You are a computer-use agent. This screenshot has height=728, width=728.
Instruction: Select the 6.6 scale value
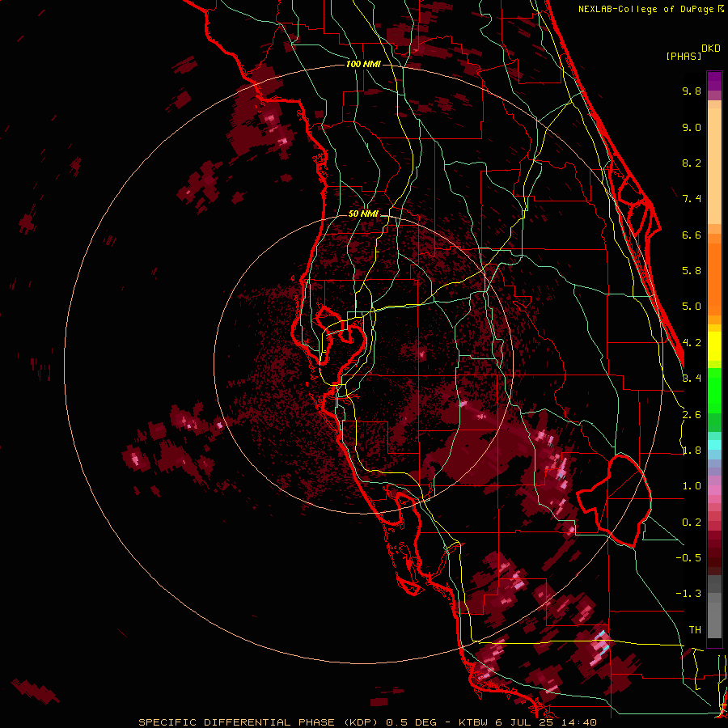(x=692, y=235)
